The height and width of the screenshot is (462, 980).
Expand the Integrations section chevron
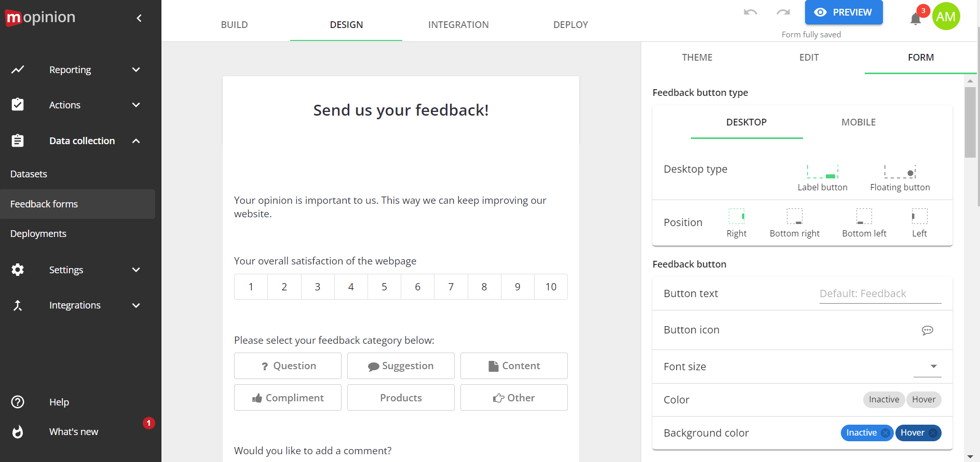click(x=136, y=305)
